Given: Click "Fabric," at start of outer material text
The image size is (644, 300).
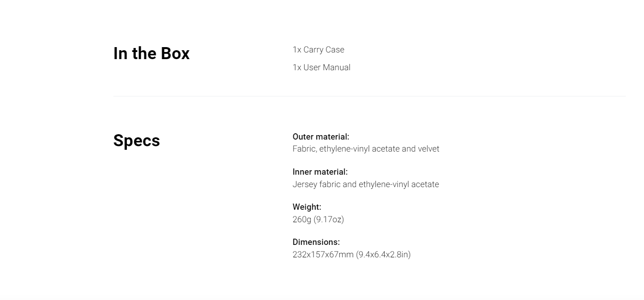Looking at the screenshot, I should click(x=305, y=149).
